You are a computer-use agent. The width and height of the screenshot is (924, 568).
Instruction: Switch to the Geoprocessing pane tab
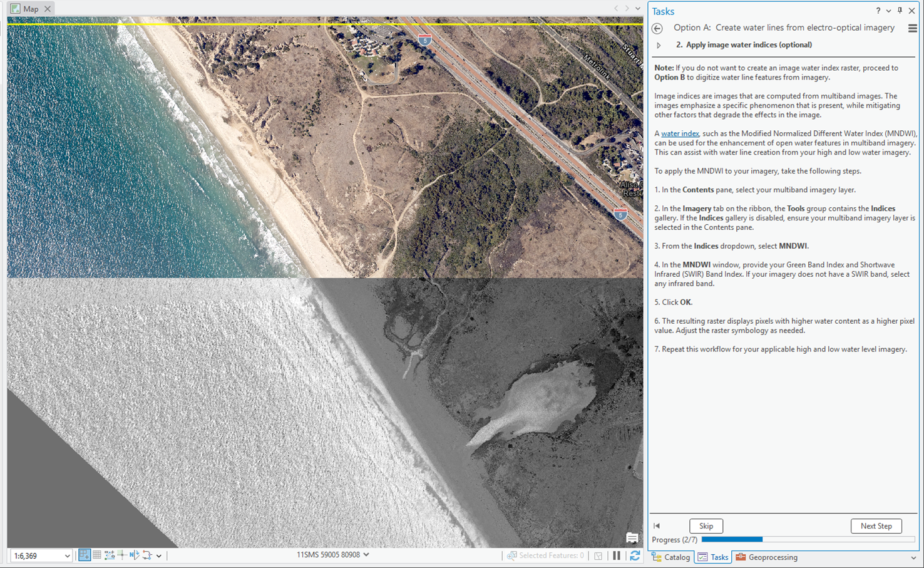click(x=767, y=557)
